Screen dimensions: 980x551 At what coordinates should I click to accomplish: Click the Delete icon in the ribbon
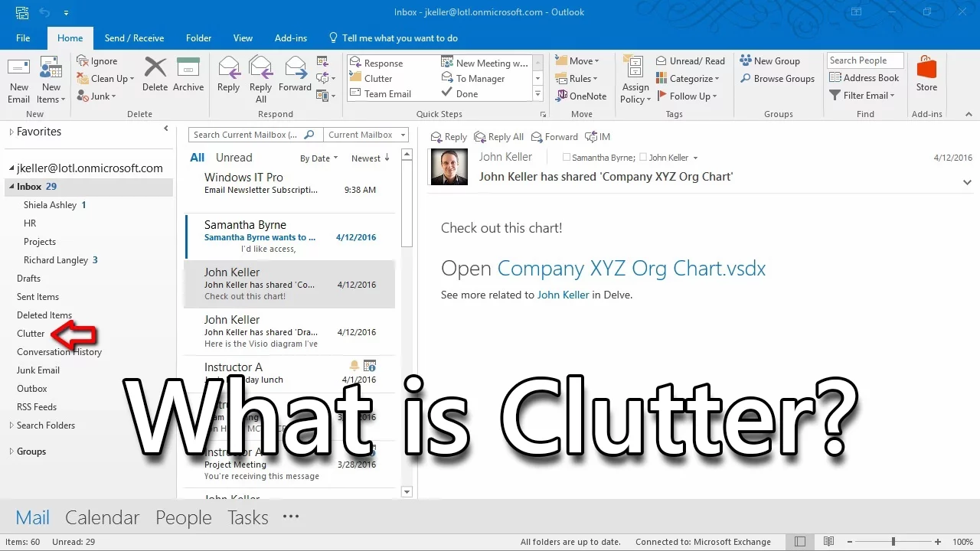(155, 77)
